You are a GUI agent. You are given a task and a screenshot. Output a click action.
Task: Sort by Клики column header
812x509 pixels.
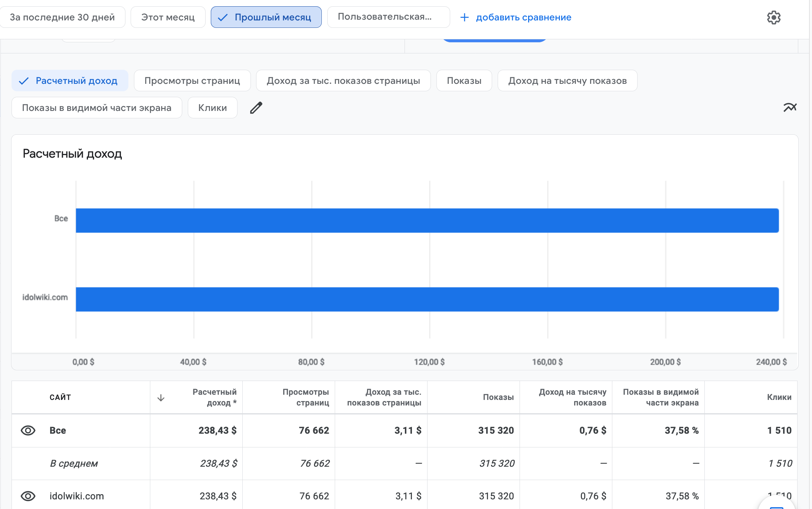(779, 397)
